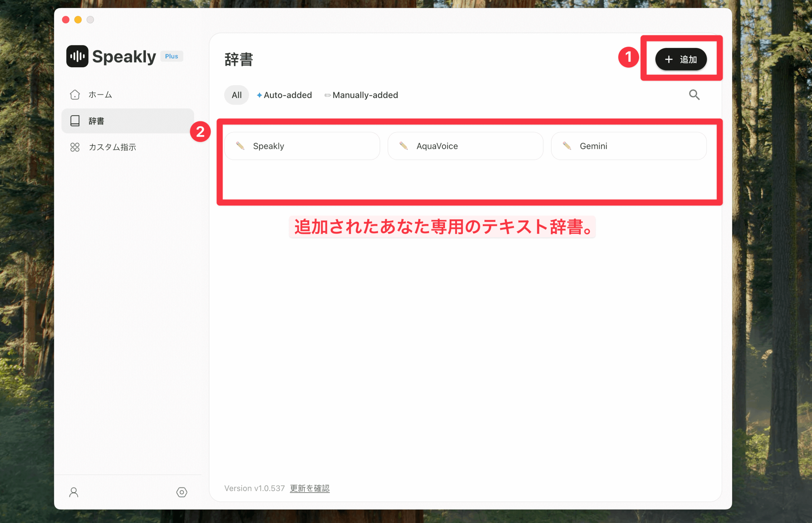The image size is (812, 523).
Task: Open account profile icon in sidebar
Action: click(74, 492)
